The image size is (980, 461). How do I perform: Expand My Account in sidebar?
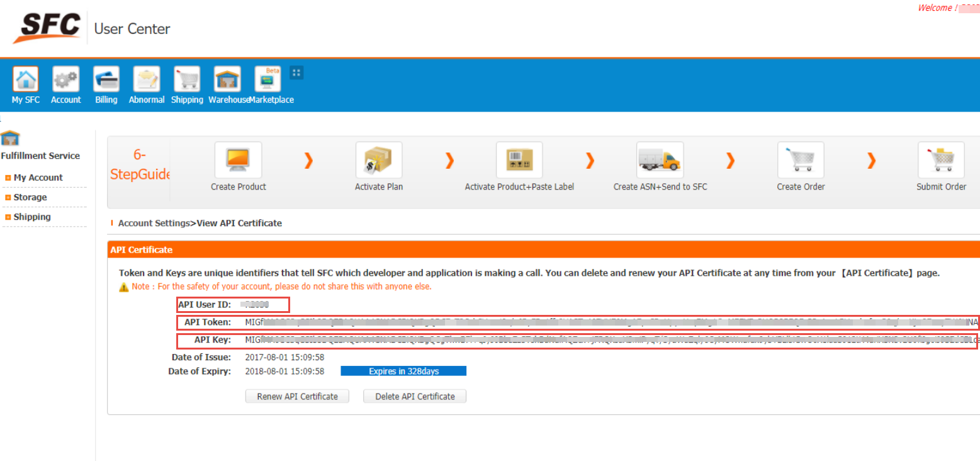(38, 178)
